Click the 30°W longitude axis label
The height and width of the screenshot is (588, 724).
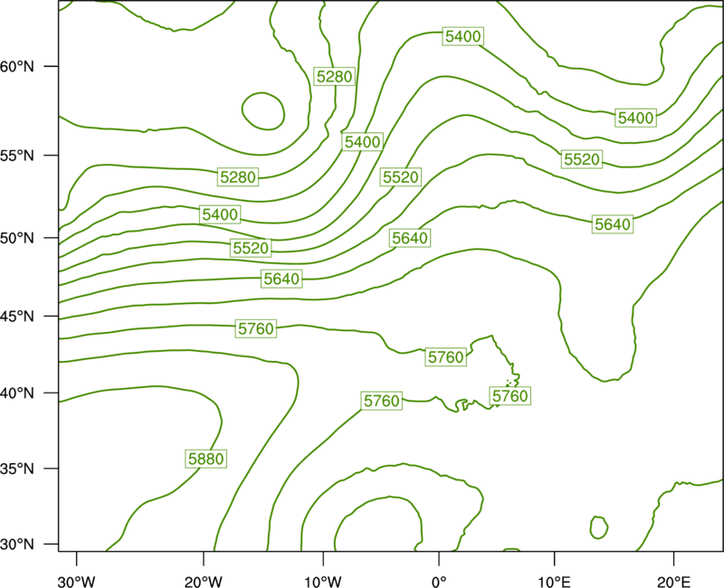click(x=77, y=582)
